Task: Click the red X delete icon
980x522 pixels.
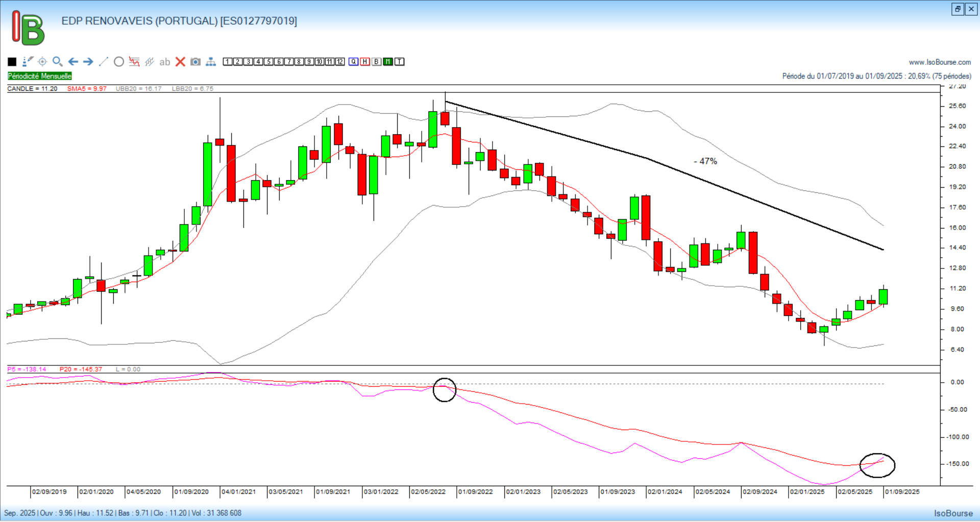Action: tap(180, 62)
